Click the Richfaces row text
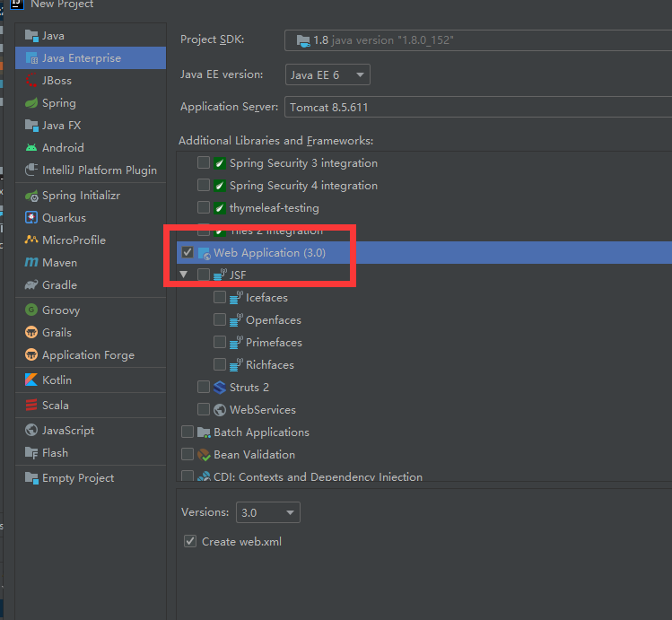 click(x=270, y=364)
